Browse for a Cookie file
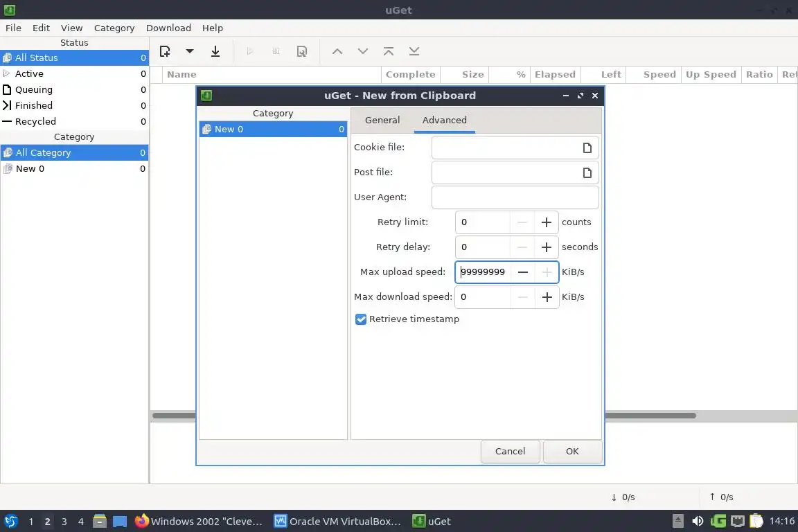The image size is (798, 532). pyautogui.click(x=587, y=148)
